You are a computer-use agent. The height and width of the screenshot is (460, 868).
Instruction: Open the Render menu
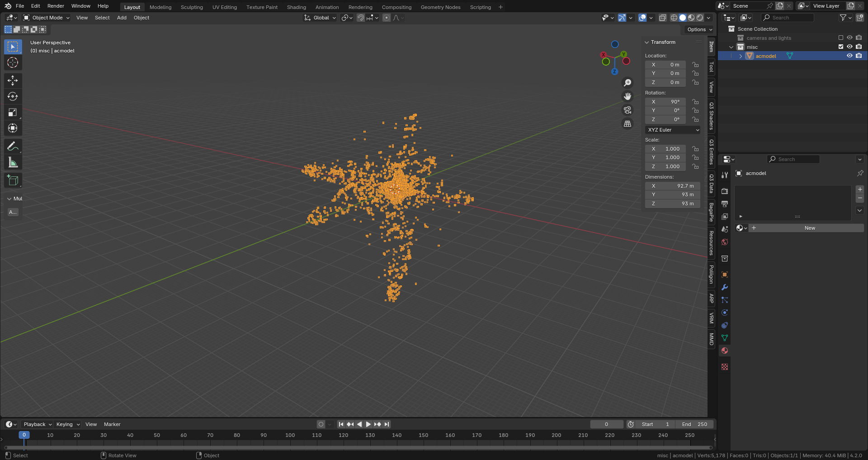coord(56,6)
